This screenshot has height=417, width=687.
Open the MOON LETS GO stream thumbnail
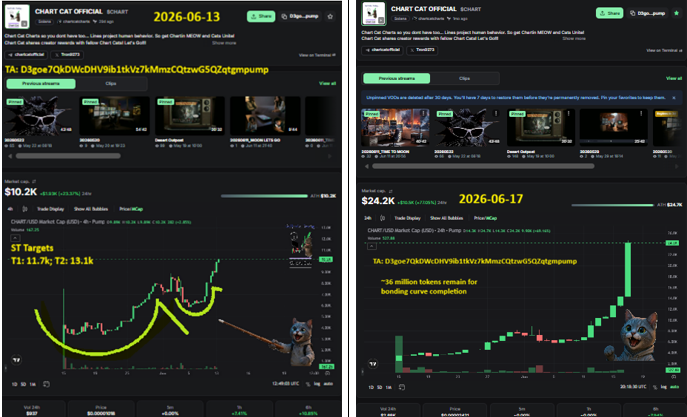[x=266, y=116]
